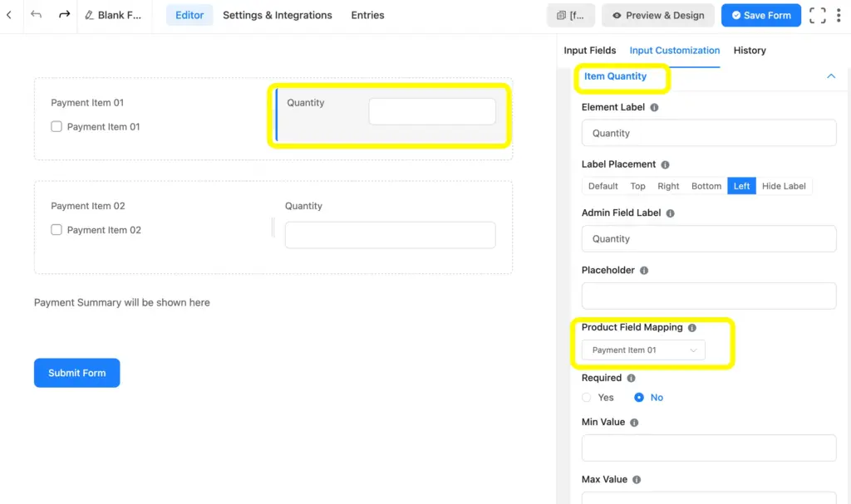851x504 pixels.
Task: Click the fullscreen expand icon
Action: (x=817, y=14)
